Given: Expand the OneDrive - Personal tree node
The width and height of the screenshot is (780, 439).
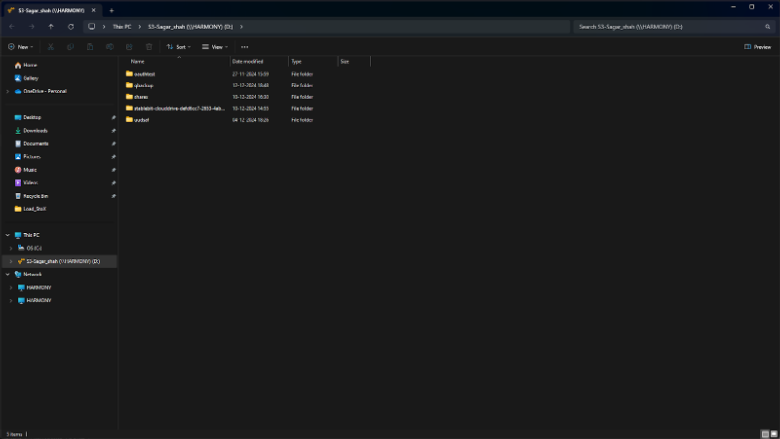Looking at the screenshot, I should tap(7, 91).
